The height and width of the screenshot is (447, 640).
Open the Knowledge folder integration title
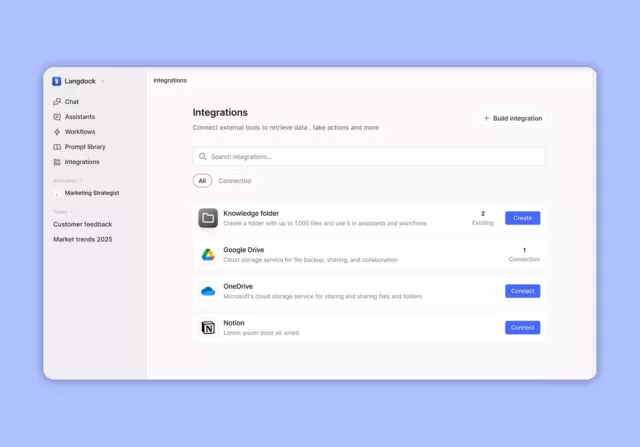point(251,213)
